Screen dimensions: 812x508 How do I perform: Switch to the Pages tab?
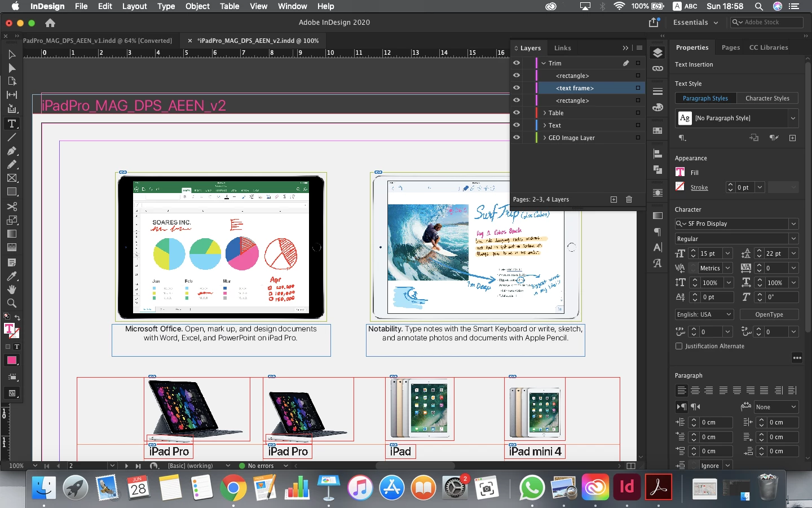[731, 47]
